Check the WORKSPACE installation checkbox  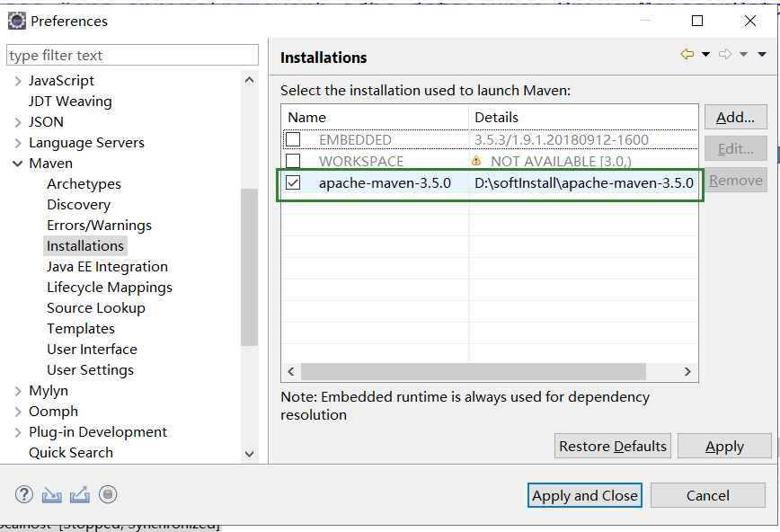pos(293,161)
